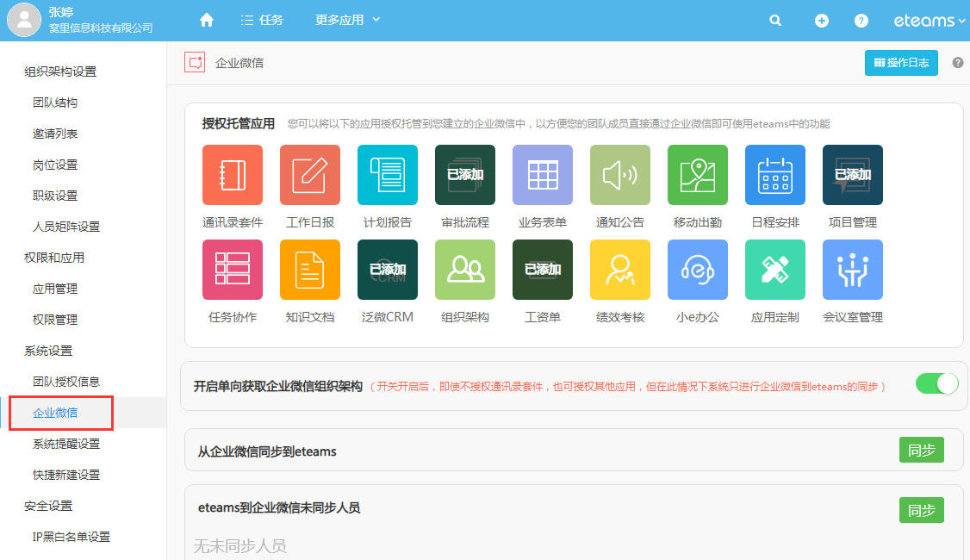Image resolution: width=970 pixels, height=560 pixels.
Task: Select 企业微信 in the sidebar
Action: coord(55,413)
